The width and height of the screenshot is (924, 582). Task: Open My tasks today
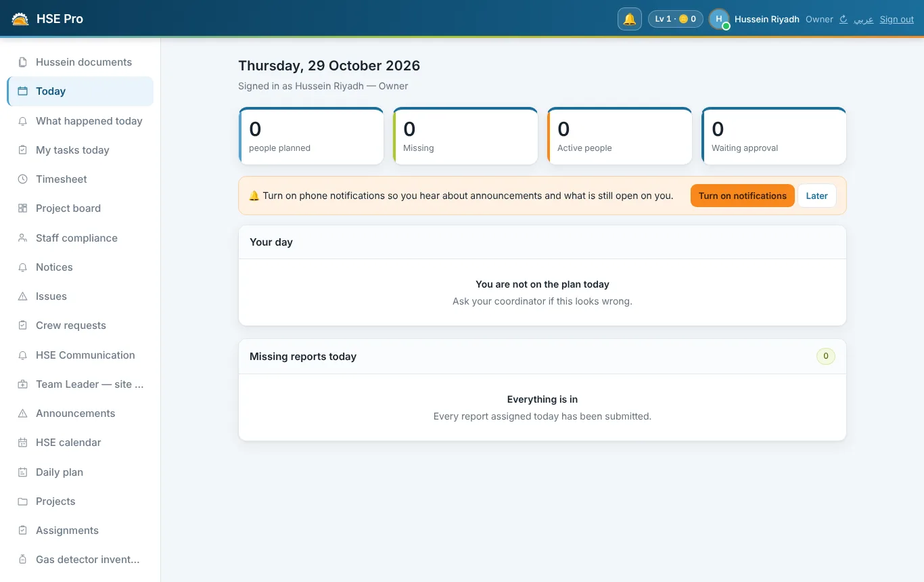(80, 150)
